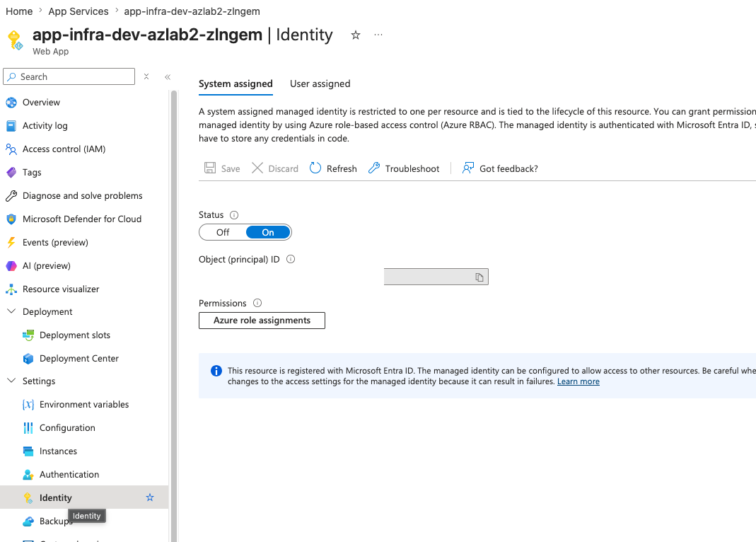Go to Home in the breadcrumb

(19, 11)
